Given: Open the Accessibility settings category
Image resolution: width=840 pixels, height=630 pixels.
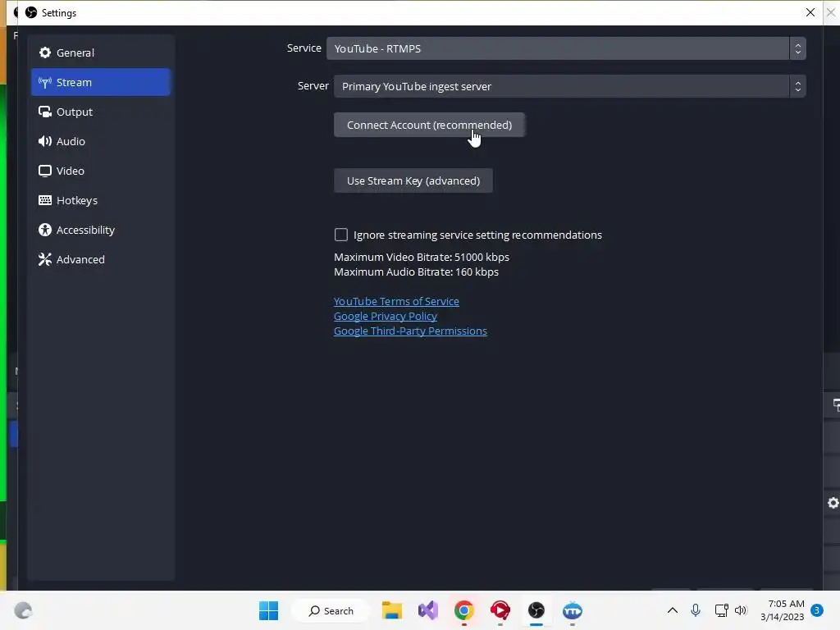Looking at the screenshot, I should (101, 230).
